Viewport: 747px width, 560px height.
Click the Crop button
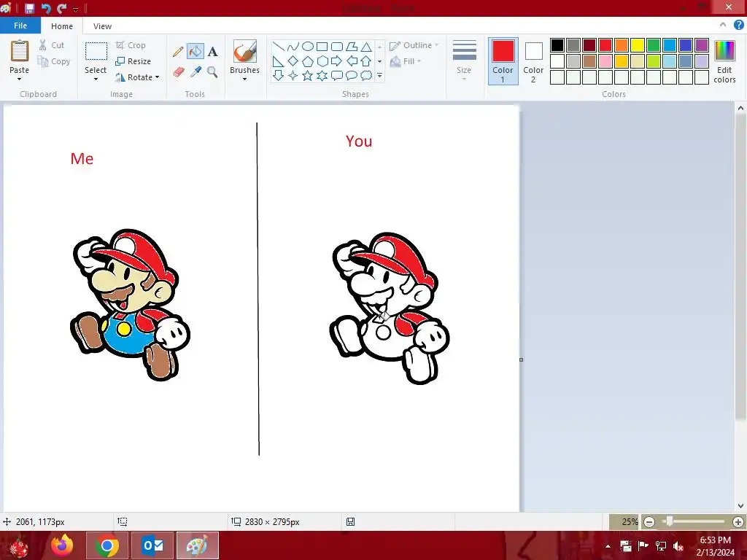131,45
